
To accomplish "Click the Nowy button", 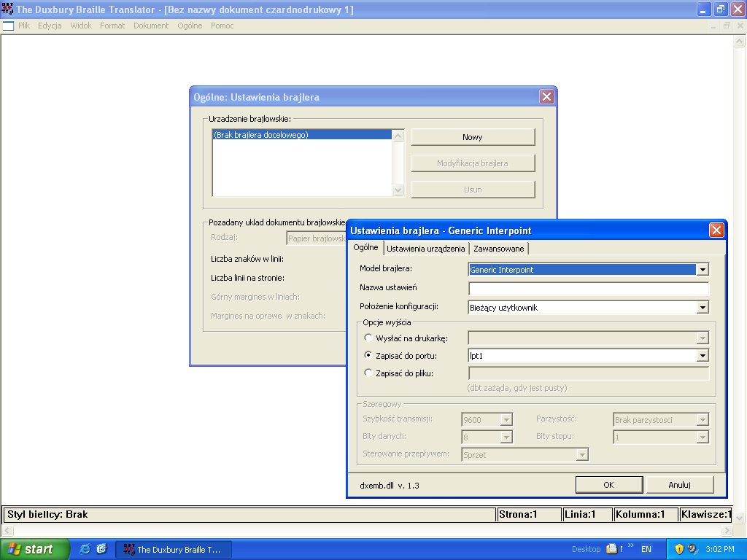I will (473, 137).
